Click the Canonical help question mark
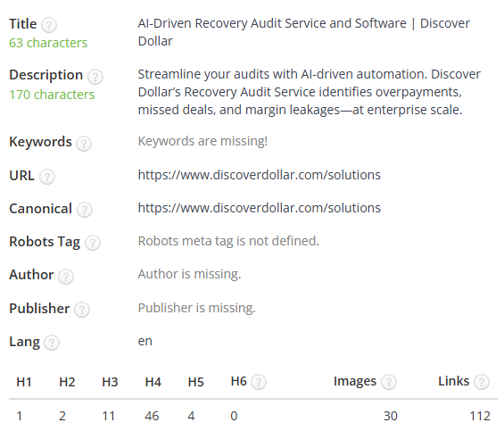504x431 pixels. coord(85,210)
